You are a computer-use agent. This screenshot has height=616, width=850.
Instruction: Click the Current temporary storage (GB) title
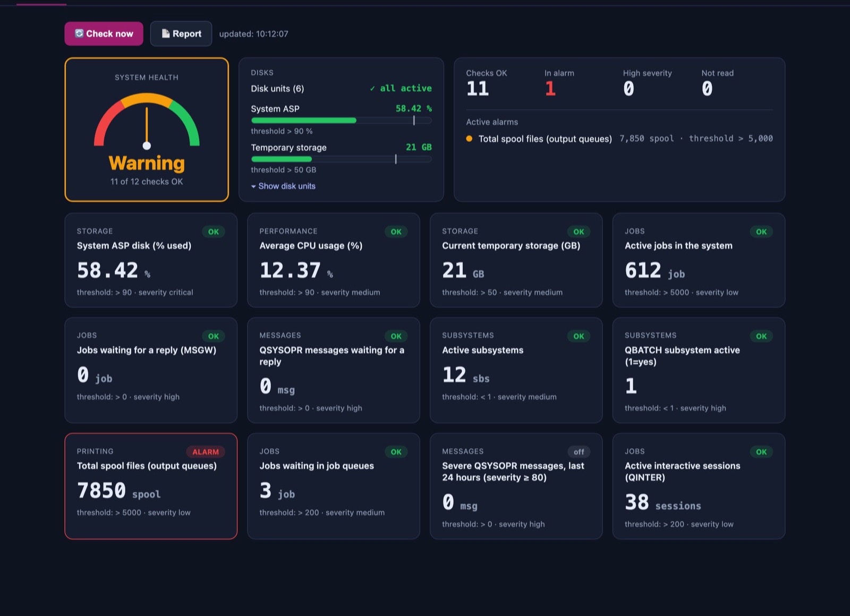point(511,246)
